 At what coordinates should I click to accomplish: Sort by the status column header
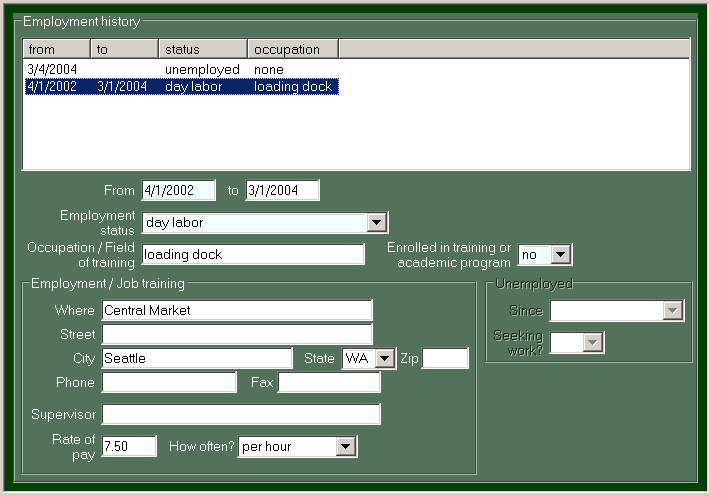pyautogui.click(x=203, y=49)
